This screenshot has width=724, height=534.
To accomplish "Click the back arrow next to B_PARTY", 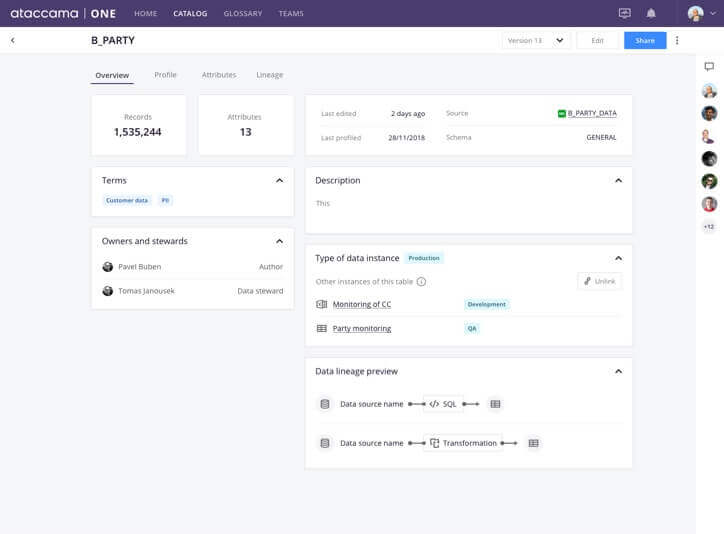I will [x=13, y=41].
